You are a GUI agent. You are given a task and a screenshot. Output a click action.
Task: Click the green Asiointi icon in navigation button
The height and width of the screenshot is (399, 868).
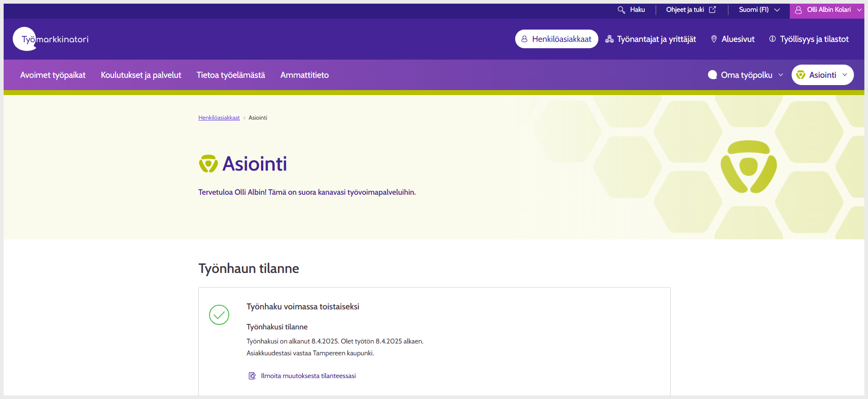coord(801,75)
